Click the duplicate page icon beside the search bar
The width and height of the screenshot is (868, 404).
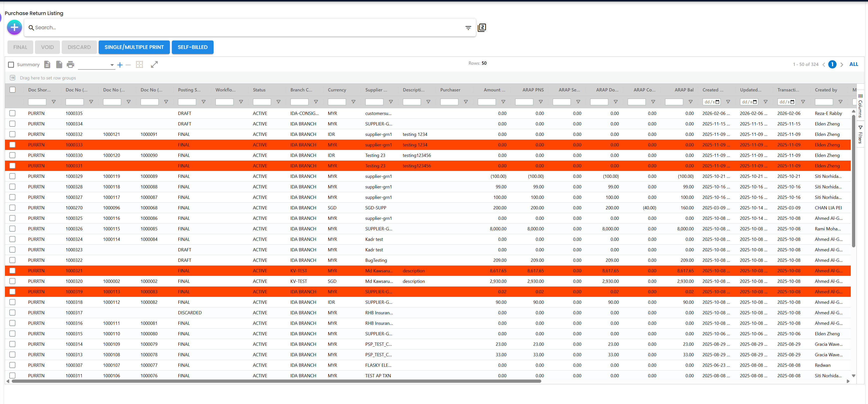pos(482,27)
